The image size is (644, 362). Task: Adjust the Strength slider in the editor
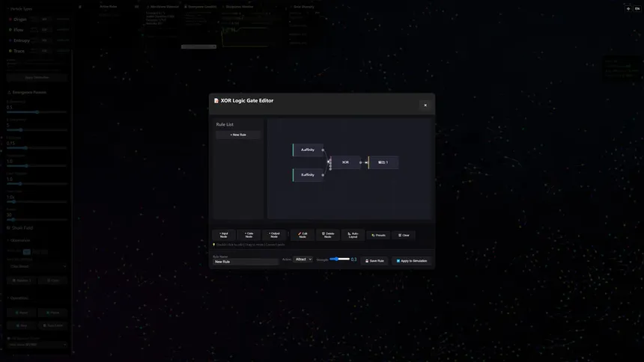339,260
